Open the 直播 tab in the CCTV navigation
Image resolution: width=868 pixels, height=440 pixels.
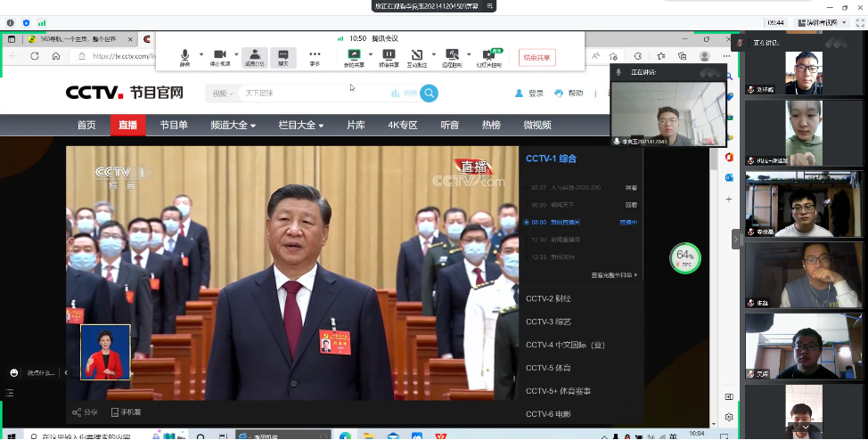click(x=127, y=126)
